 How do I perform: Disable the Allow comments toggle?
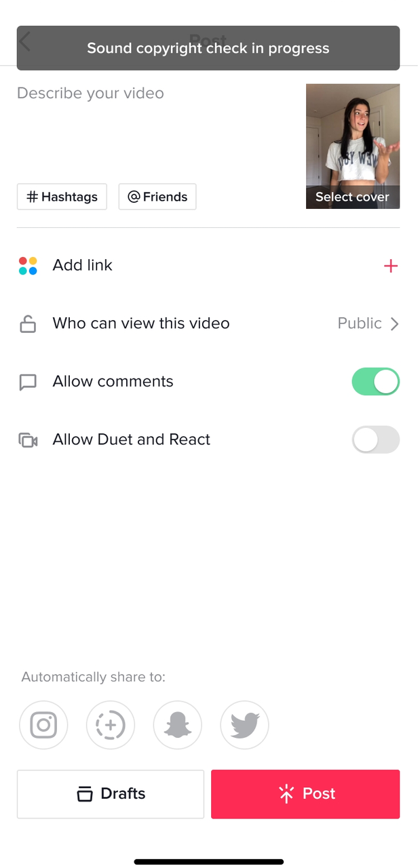[375, 382]
